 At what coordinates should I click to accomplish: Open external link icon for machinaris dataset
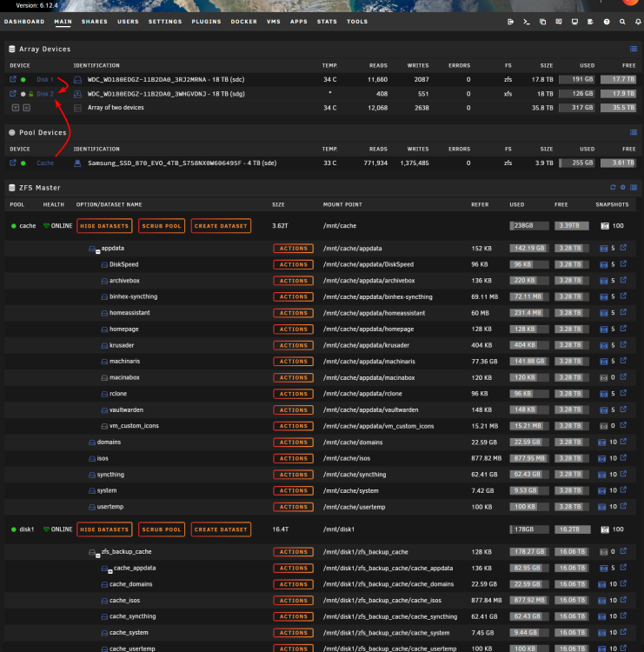623,361
